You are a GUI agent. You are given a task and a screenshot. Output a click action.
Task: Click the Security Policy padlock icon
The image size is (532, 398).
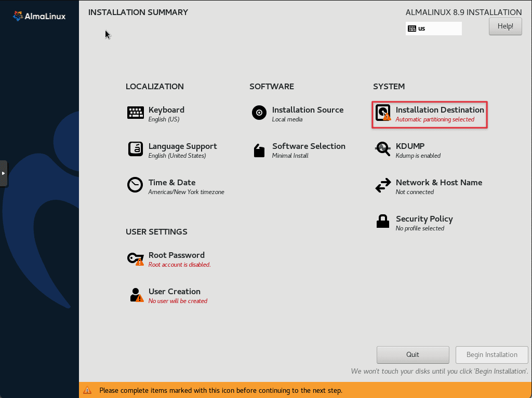(x=383, y=222)
